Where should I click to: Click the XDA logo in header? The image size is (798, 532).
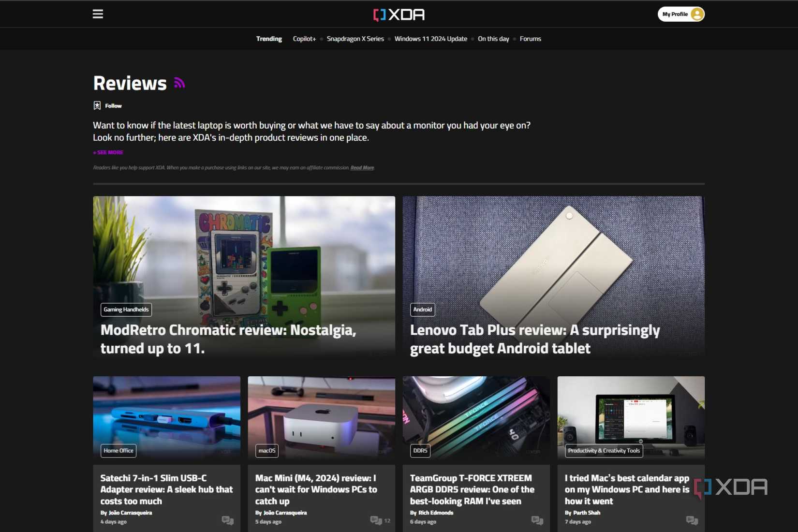399,15
